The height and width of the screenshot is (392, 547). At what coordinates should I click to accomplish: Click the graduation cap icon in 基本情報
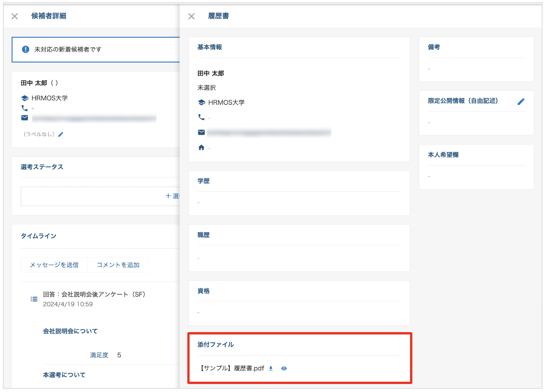pos(201,102)
